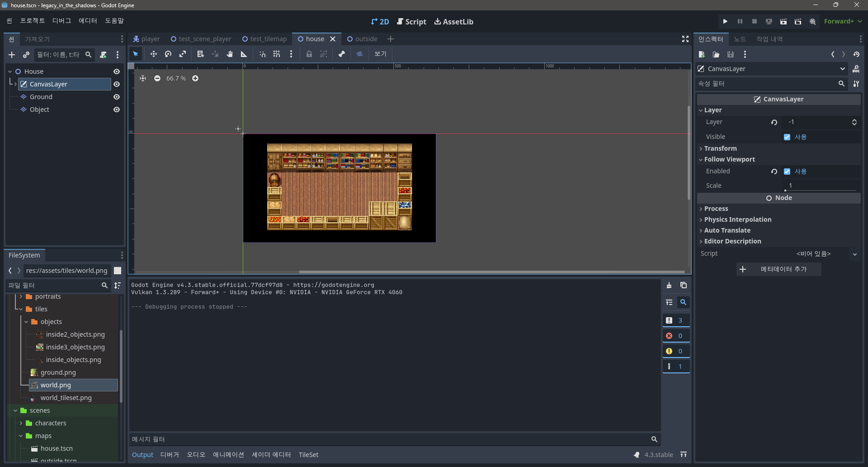
Task: Select the Scale Mode tool
Action: pyautogui.click(x=183, y=54)
